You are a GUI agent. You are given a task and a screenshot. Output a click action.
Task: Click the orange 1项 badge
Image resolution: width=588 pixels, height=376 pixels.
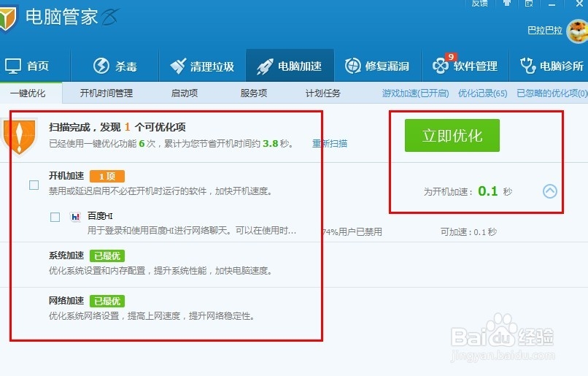click(x=107, y=176)
